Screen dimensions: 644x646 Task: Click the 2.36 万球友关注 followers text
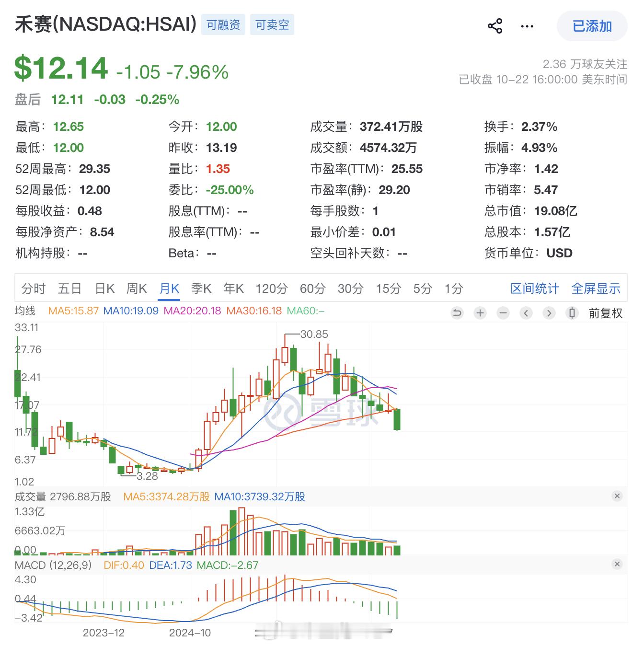click(585, 64)
